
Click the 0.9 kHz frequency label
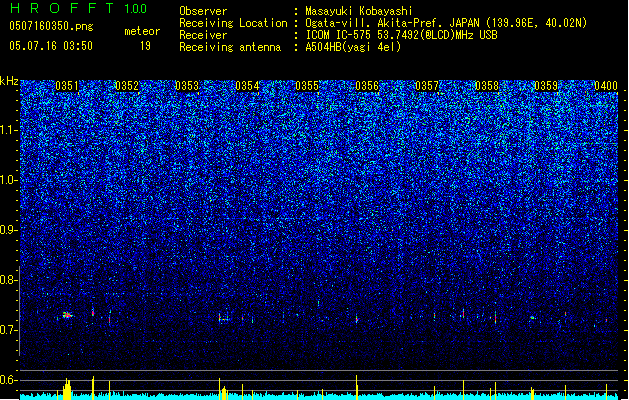click(x=9, y=230)
